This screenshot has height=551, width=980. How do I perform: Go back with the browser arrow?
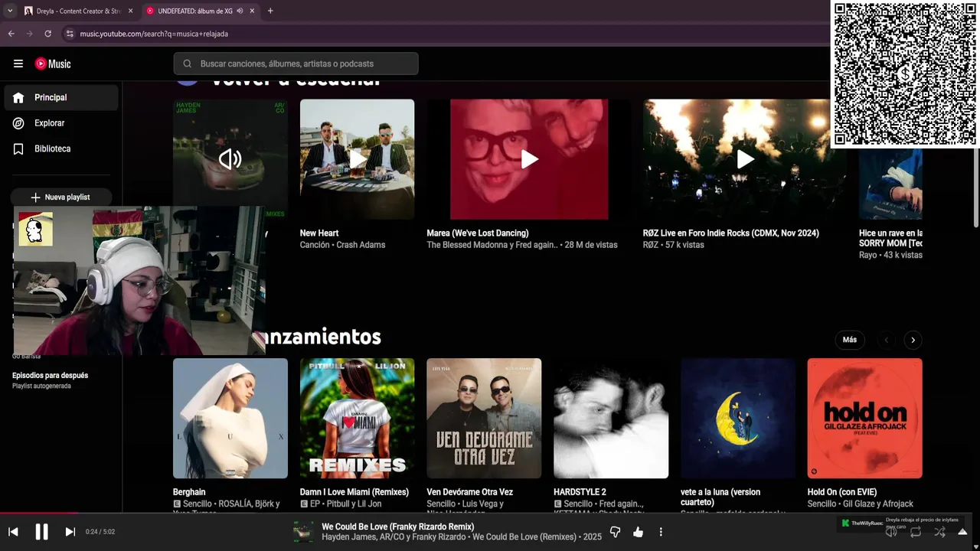point(11,34)
